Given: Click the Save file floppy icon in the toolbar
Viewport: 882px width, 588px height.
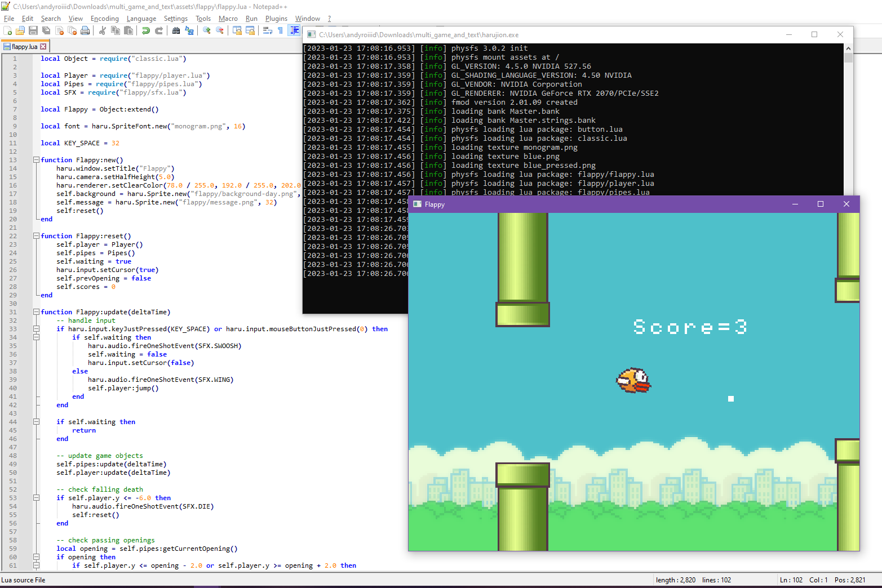Looking at the screenshot, I should 33,30.
